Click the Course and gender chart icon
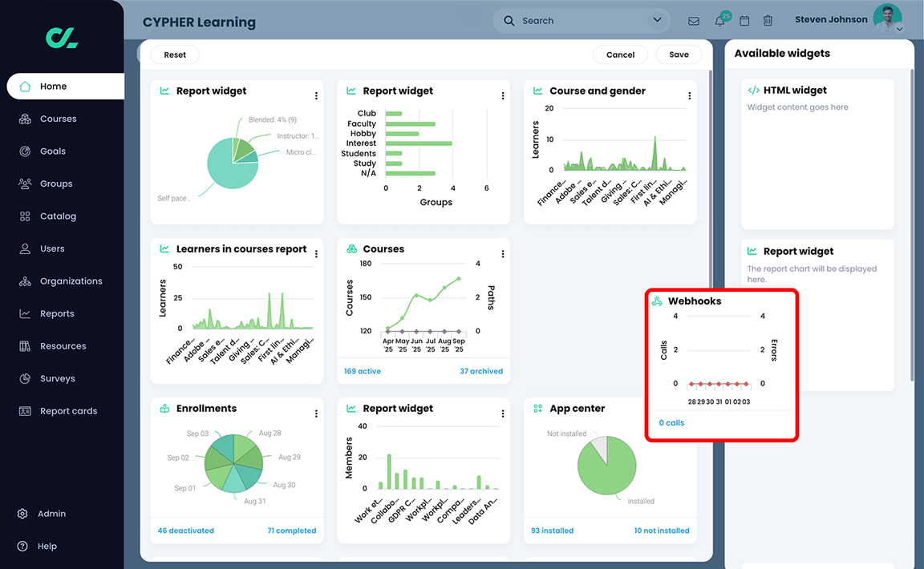The height and width of the screenshot is (569, 924). click(x=537, y=91)
